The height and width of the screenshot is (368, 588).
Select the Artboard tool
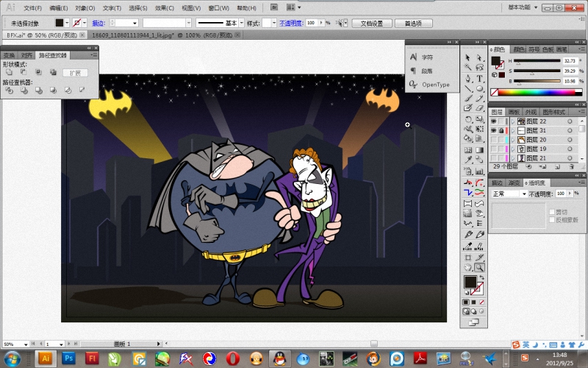pos(467,258)
